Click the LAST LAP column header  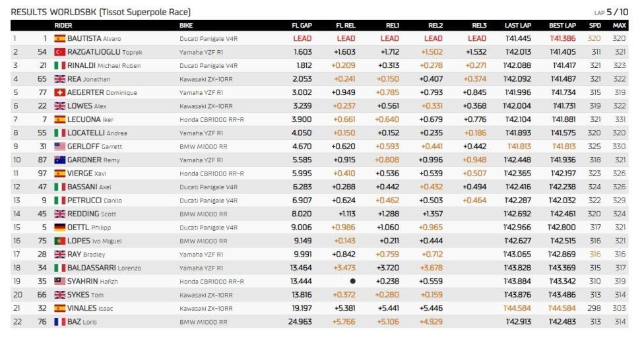(x=518, y=26)
